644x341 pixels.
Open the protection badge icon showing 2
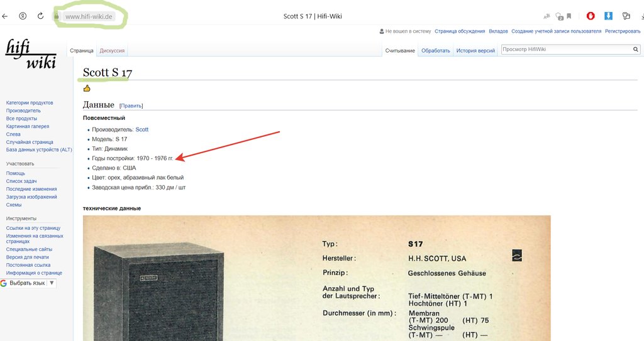[x=559, y=16]
